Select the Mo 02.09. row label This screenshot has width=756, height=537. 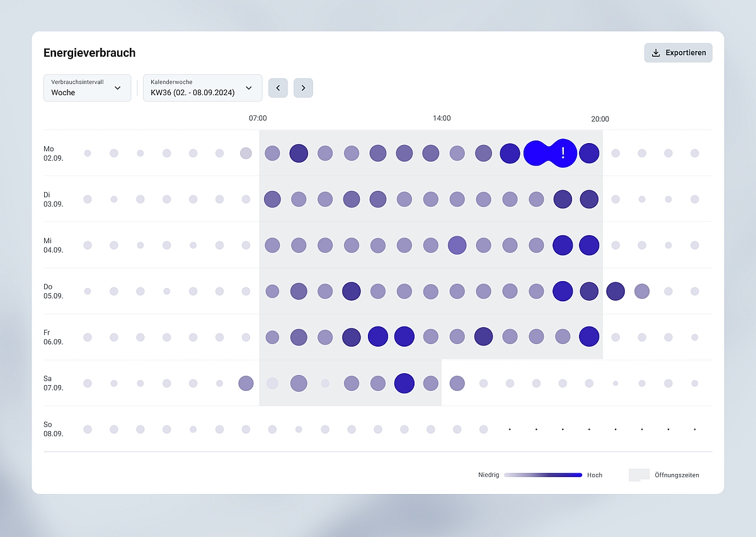pyautogui.click(x=53, y=153)
